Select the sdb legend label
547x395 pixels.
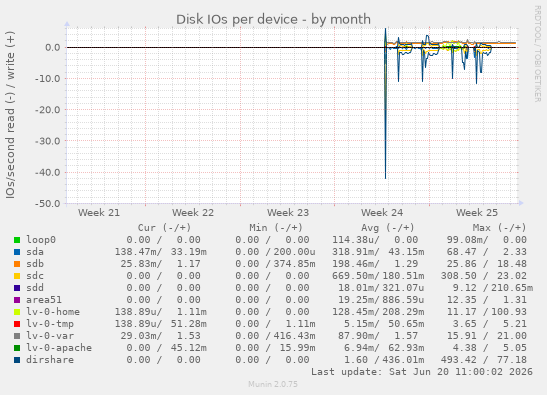click(x=35, y=264)
